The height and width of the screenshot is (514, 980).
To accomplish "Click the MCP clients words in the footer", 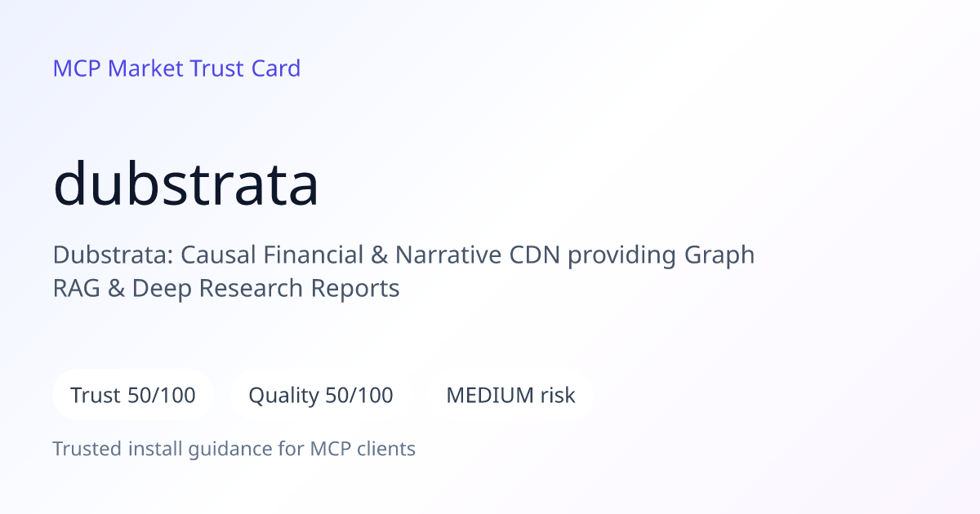I will [363, 449].
